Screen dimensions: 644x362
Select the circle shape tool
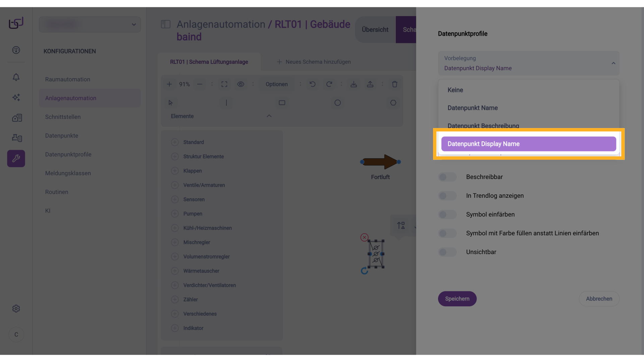337,103
